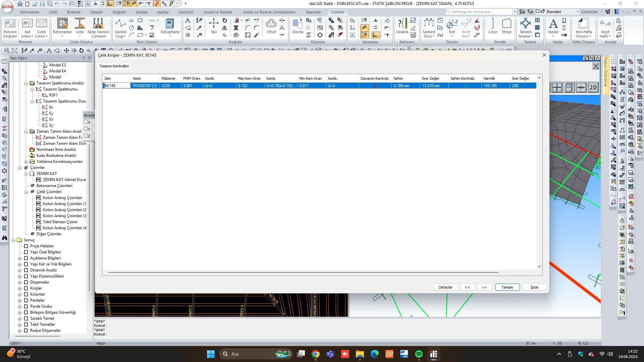Expand the Kirişler tree node

pos(20,289)
